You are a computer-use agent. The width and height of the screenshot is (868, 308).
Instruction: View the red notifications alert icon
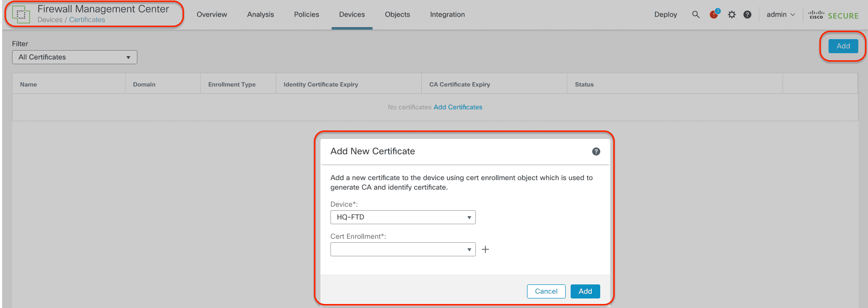[714, 15]
